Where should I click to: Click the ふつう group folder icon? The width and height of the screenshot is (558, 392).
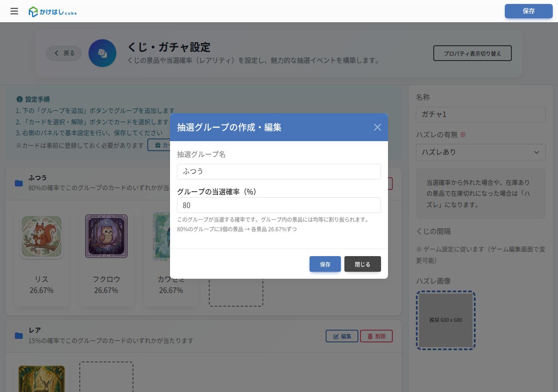click(x=19, y=183)
